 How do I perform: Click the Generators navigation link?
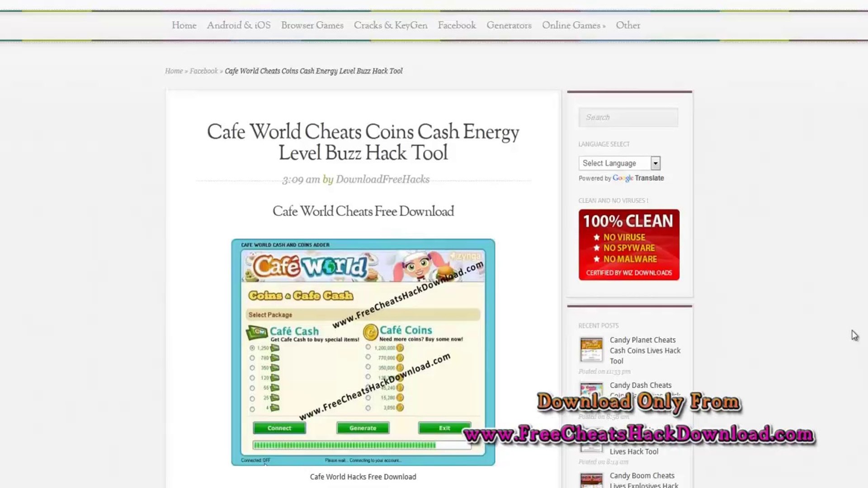click(x=509, y=25)
